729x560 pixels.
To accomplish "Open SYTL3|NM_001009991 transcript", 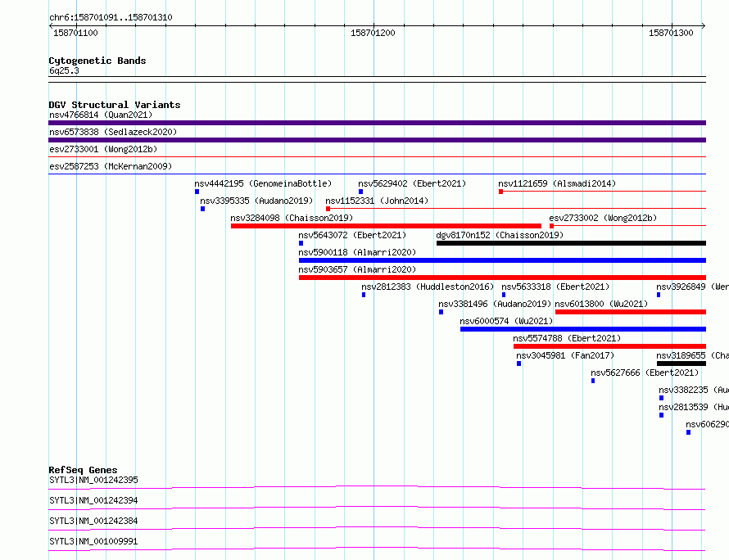I will pos(93,541).
